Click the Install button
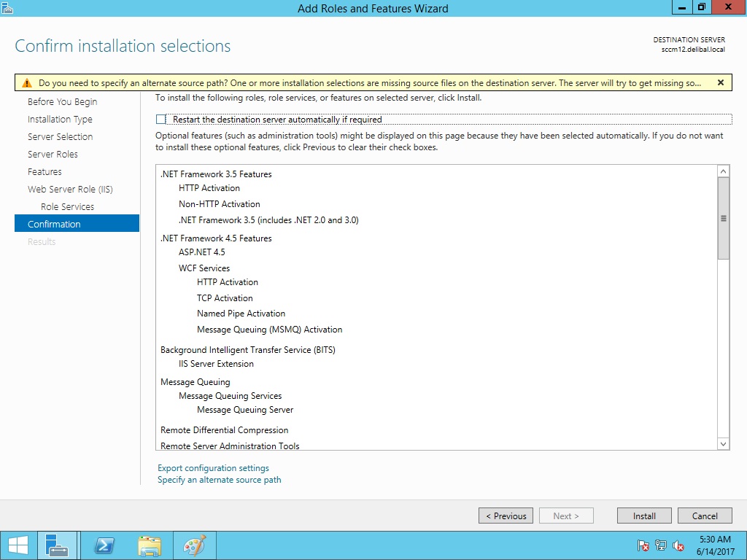This screenshot has height=560, width=747. click(x=644, y=516)
